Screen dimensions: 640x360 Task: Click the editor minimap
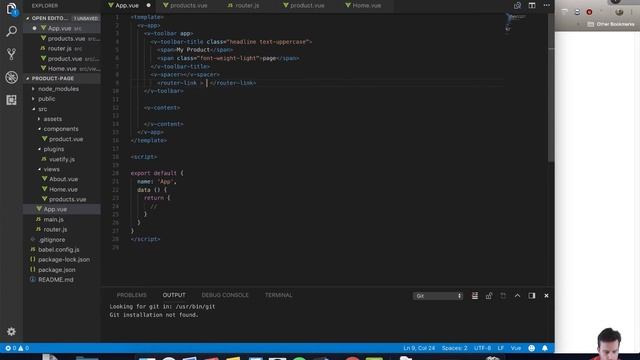pos(515,22)
